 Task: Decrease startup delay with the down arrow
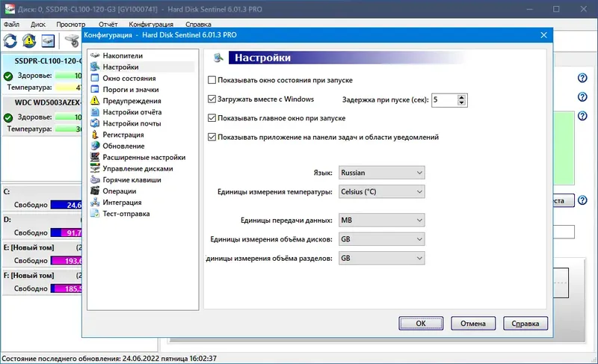click(461, 103)
